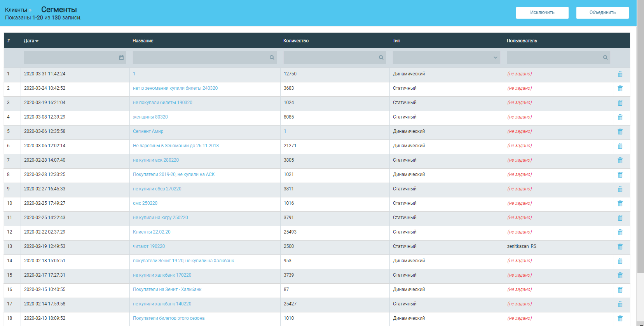Delete segment не покупали билеты 190320
Screen dimensions: 644x326
point(620,103)
